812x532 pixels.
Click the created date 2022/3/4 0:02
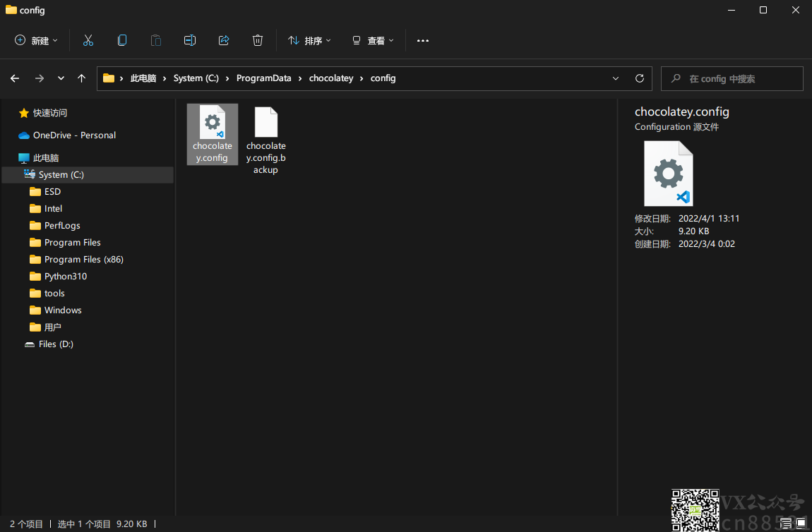click(707, 243)
